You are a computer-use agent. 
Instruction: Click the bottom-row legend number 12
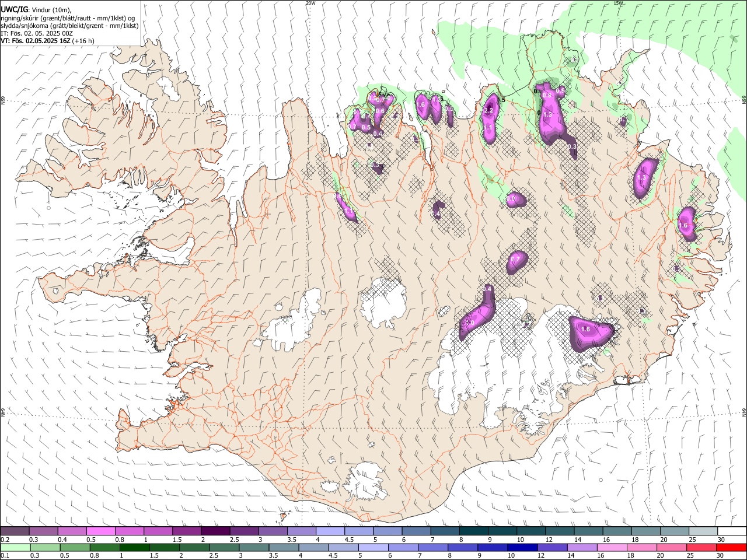coord(541,555)
